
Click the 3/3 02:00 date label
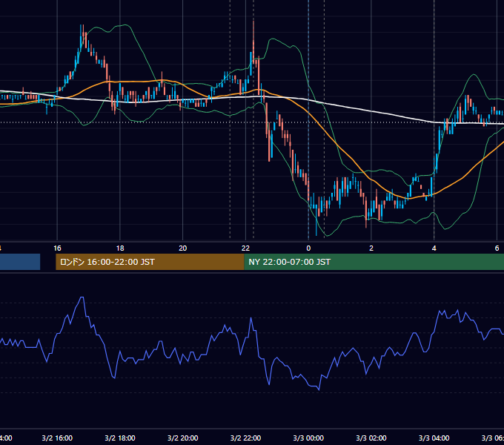point(371,438)
